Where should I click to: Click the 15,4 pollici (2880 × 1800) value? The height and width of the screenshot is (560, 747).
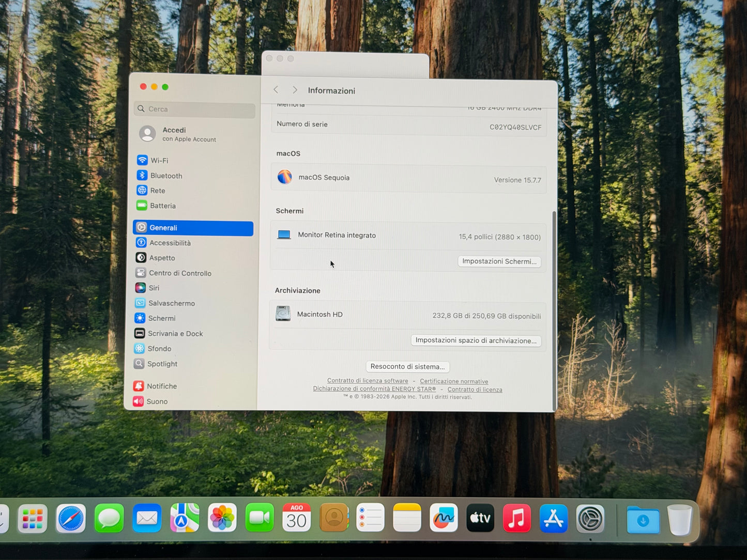pos(500,237)
